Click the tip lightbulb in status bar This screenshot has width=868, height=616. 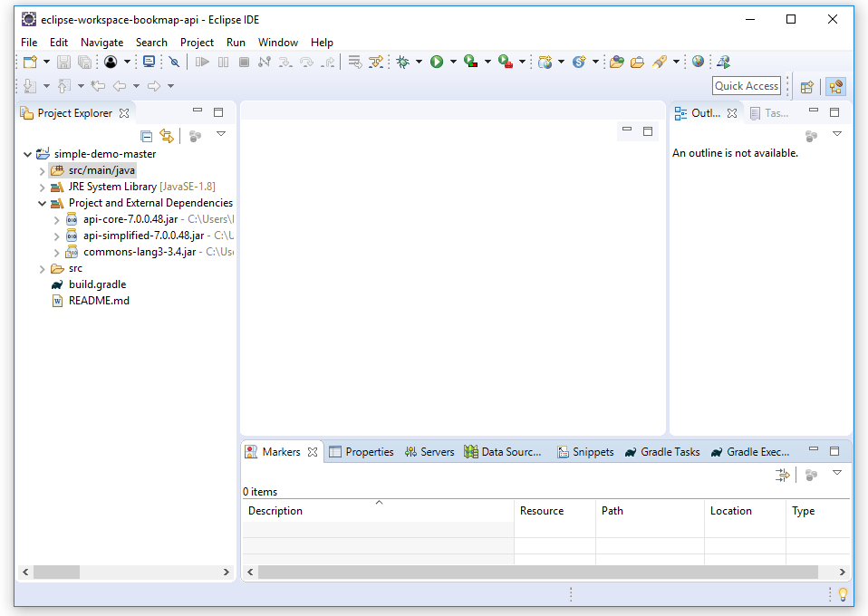pyautogui.click(x=843, y=594)
